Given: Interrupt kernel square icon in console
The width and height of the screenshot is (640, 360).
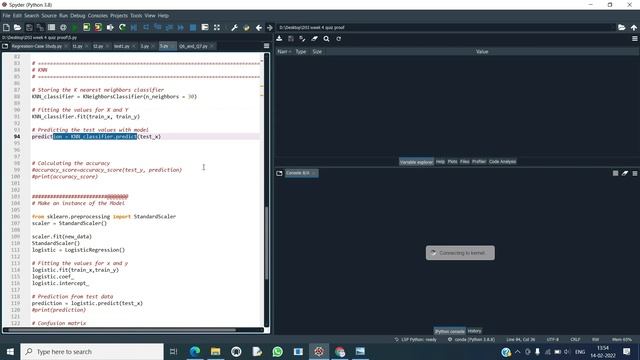Looking at the screenshot, I should (616, 173).
